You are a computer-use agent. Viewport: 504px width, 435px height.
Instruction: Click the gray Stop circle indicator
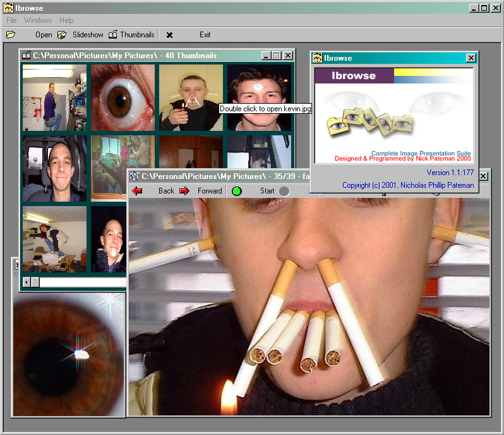pyautogui.click(x=284, y=191)
